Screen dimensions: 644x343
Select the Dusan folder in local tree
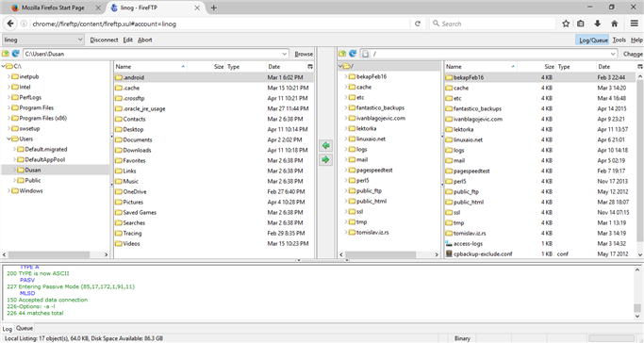coord(32,170)
